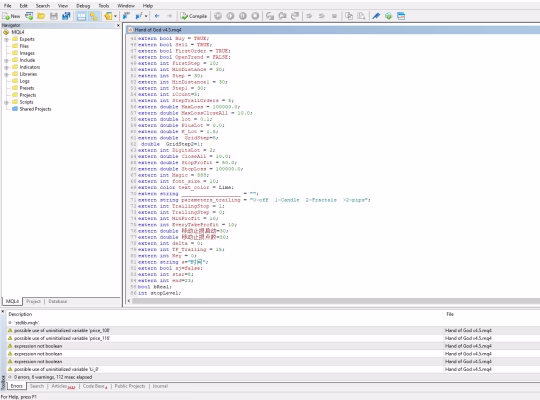Image resolution: width=540 pixels, height=400 pixels.
Task: Select the Hand of God v4.5.mq4 editor tab
Action: tap(158, 30)
